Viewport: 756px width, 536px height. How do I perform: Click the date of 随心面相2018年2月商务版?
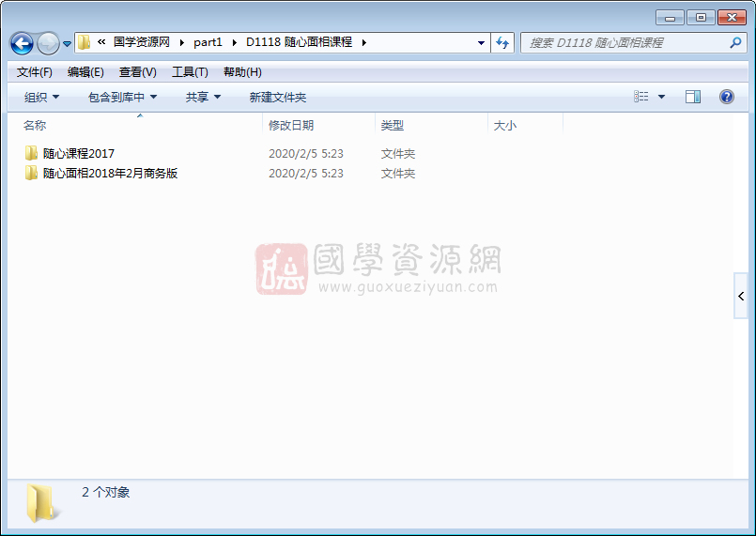tap(305, 174)
